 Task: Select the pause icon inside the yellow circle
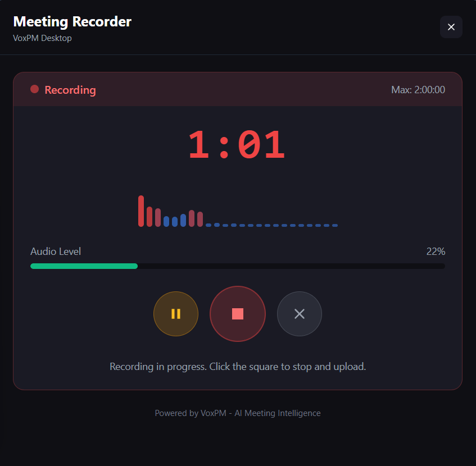[x=176, y=313]
